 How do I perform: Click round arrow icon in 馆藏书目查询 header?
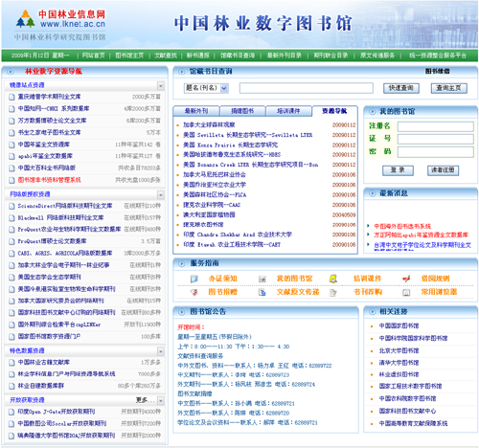point(182,72)
